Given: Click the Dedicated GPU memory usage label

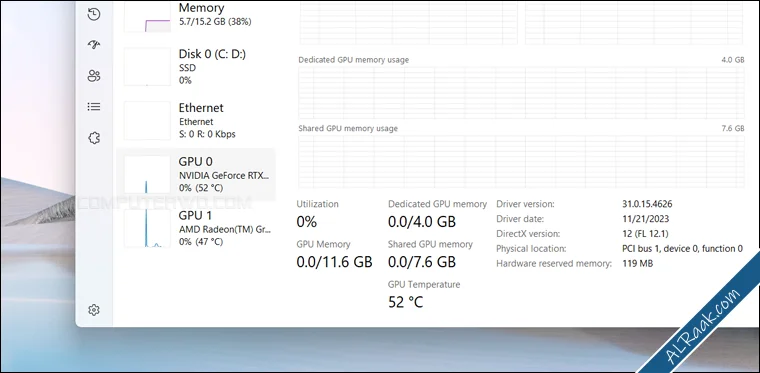Looking at the screenshot, I should point(353,60).
